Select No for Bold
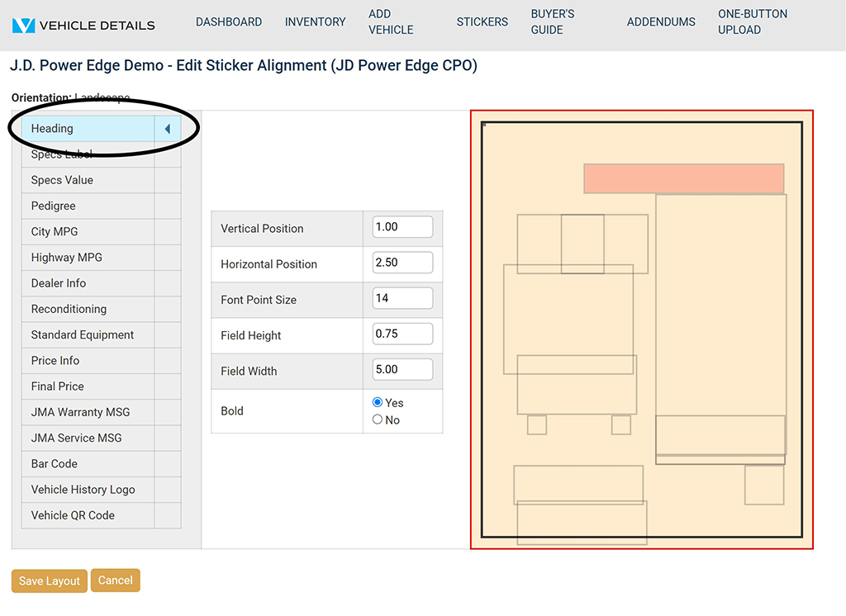846x616 pixels. point(378,419)
